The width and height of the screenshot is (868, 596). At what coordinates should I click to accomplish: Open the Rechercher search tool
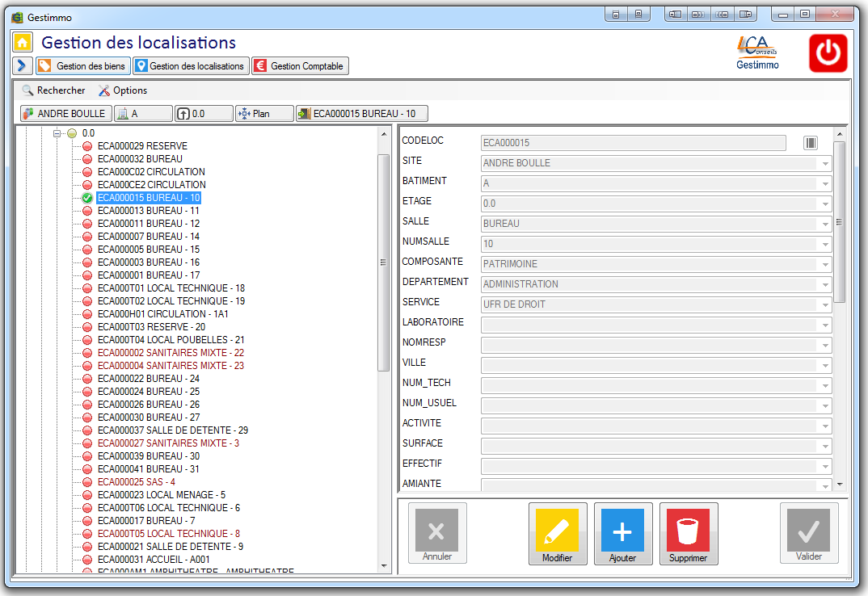click(x=53, y=90)
